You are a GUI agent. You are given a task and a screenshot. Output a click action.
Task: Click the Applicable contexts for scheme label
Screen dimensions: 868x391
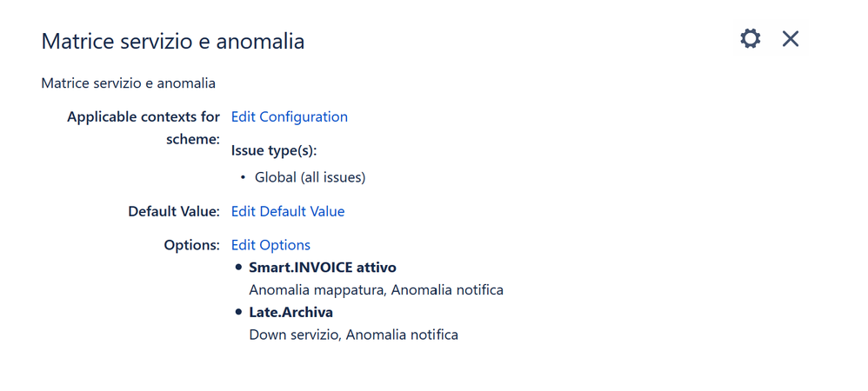click(144, 128)
